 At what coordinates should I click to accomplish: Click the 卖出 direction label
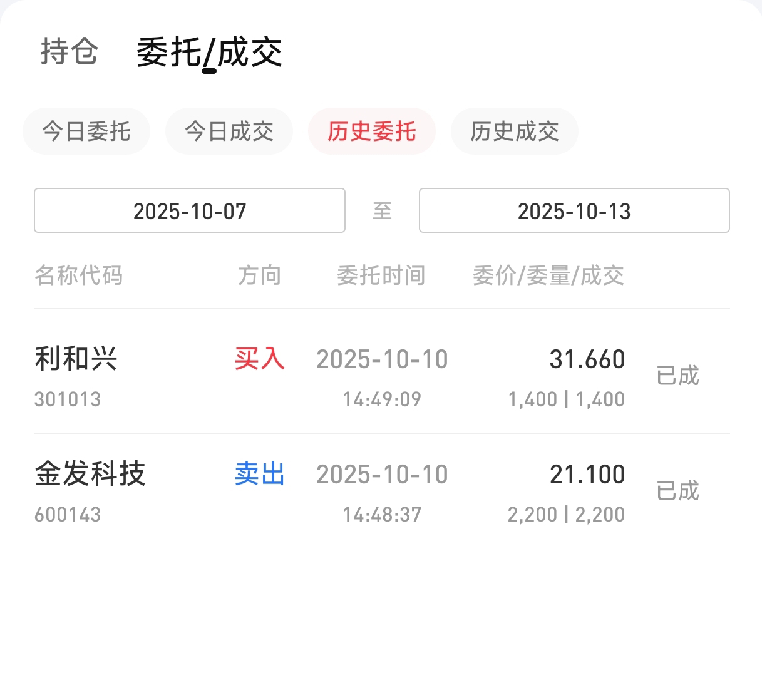[260, 475]
